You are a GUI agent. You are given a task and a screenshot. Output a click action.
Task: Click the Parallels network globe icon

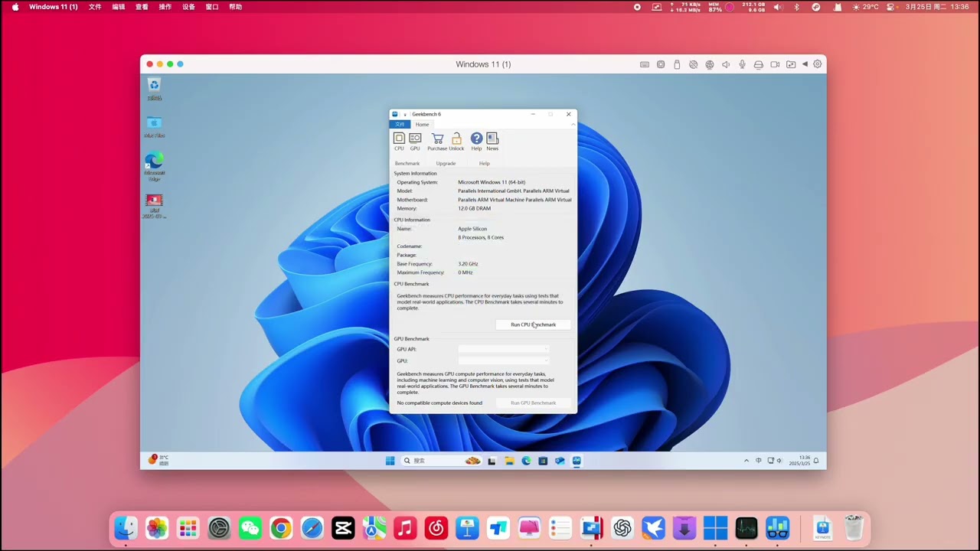(710, 64)
